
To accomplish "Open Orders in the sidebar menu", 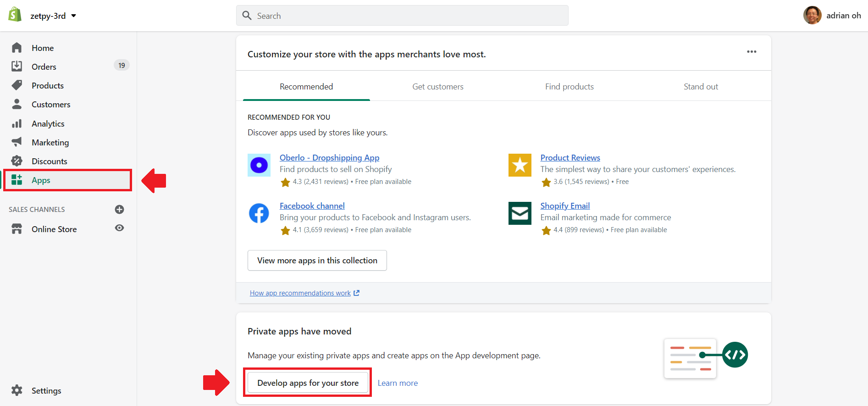I will pos(44,67).
